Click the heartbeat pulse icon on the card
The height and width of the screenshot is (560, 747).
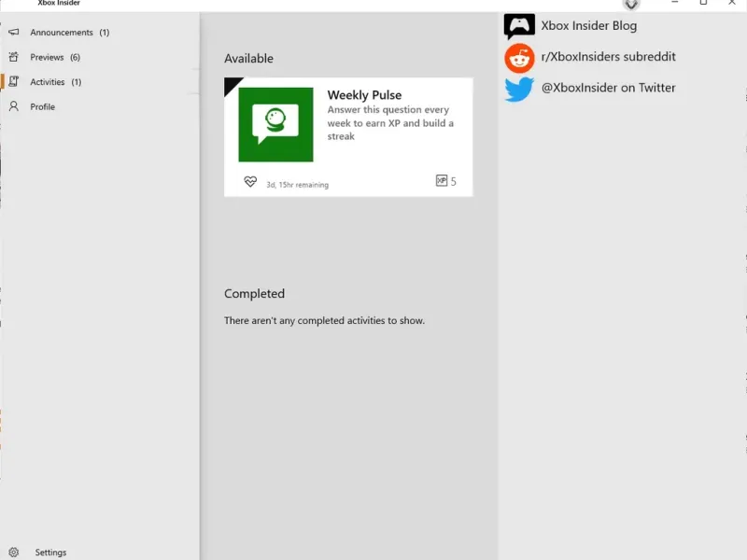pos(250,181)
